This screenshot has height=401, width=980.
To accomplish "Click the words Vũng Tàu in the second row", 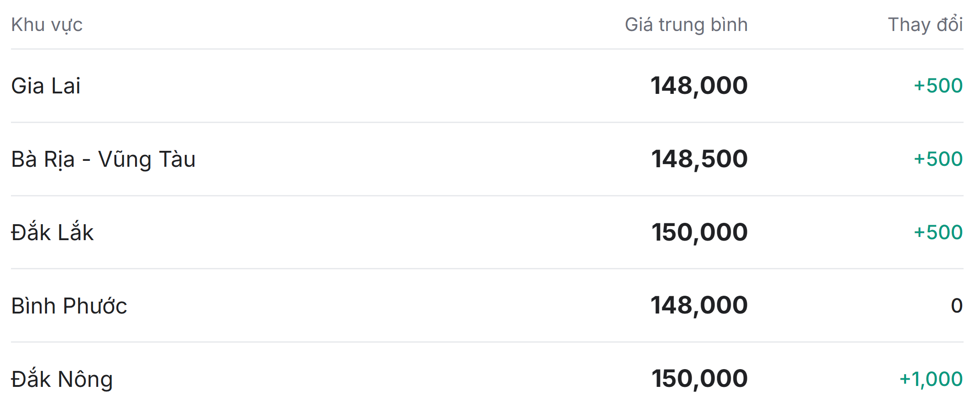I will (x=147, y=159).
